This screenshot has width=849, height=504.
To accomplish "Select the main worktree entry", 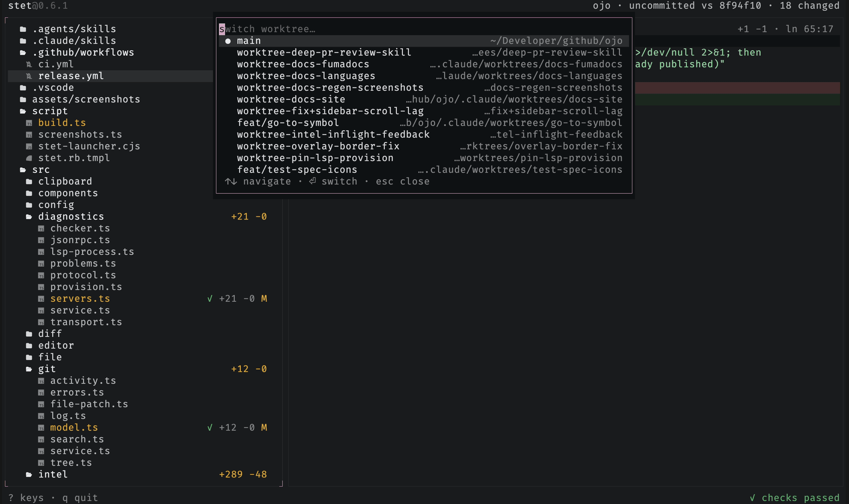I will tap(424, 41).
